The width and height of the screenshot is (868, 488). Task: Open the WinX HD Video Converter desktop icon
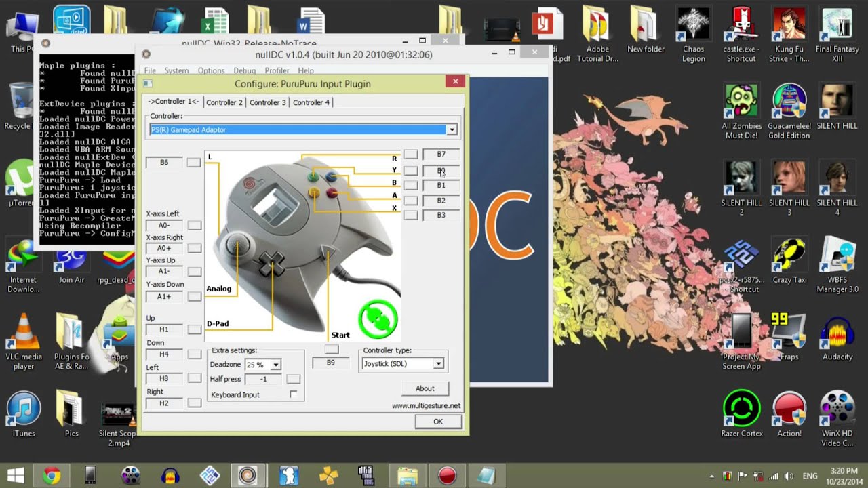tap(837, 419)
